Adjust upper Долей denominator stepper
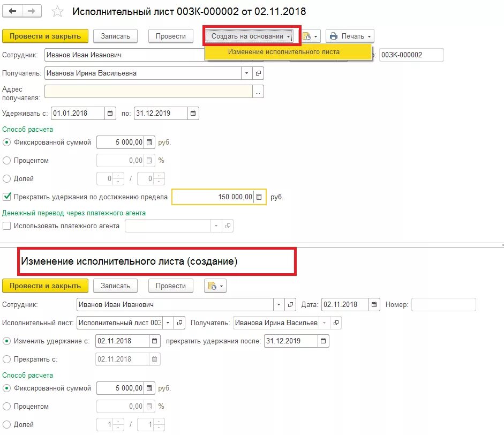 pos(159,179)
